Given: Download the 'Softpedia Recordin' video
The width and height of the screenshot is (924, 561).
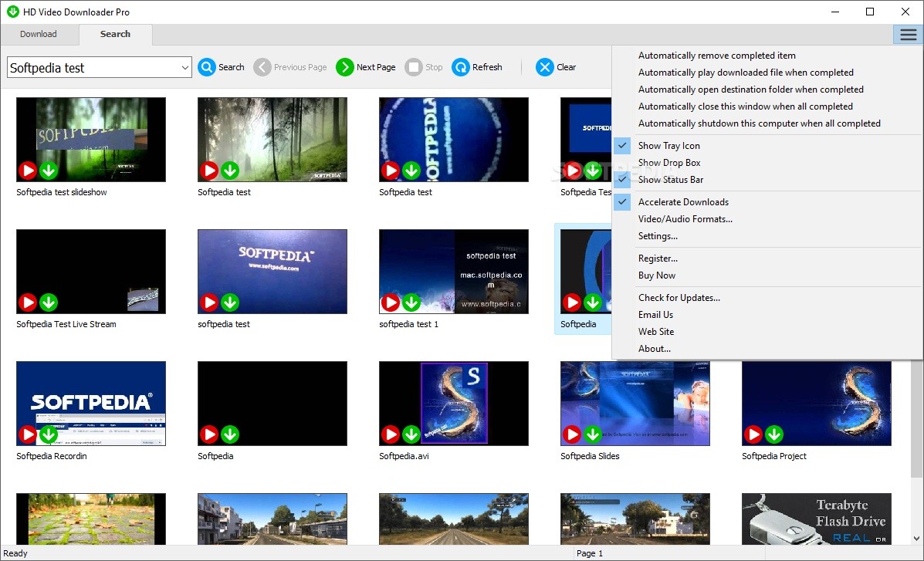Looking at the screenshot, I should point(49,434).
